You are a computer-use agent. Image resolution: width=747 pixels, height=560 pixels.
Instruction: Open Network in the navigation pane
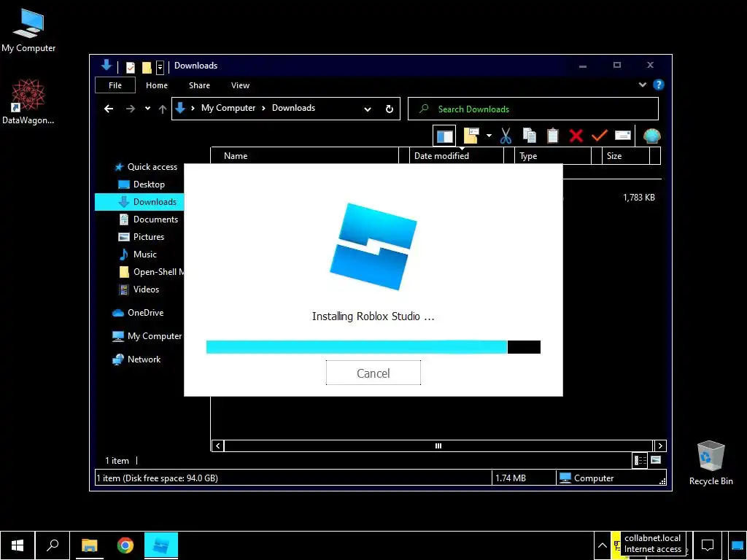pyautogui.click(x=136, y=359)
